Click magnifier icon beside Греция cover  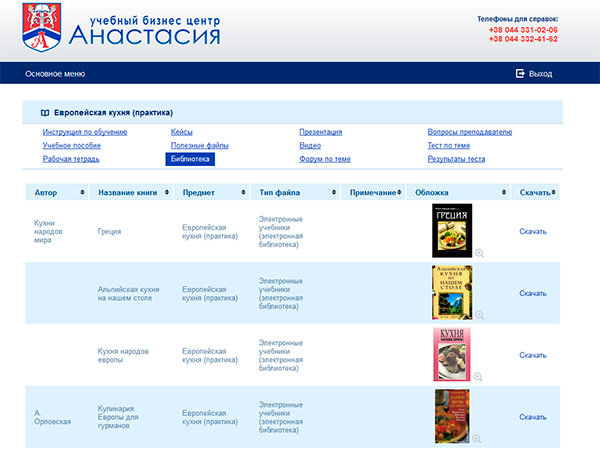(479, 253)
